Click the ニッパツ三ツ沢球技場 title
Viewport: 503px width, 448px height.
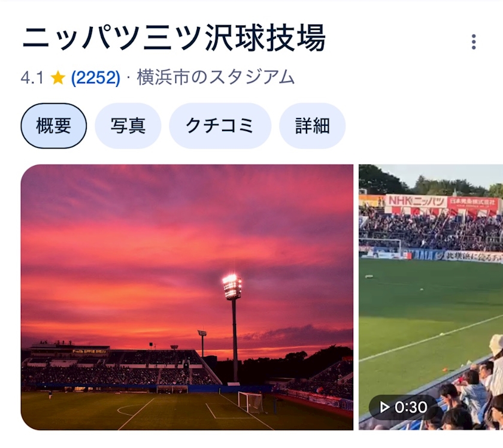174,38
